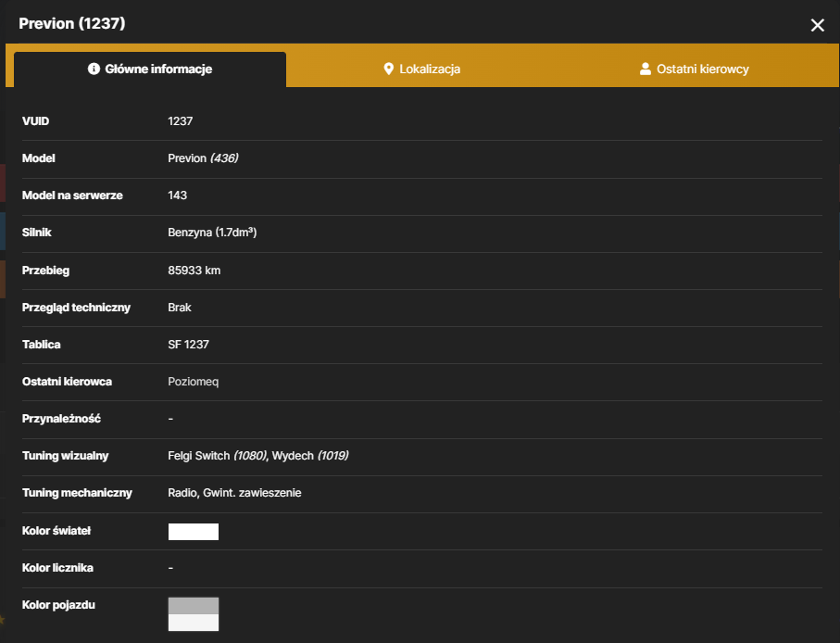Select the Model na serwerze value 143

click(177, 195)
